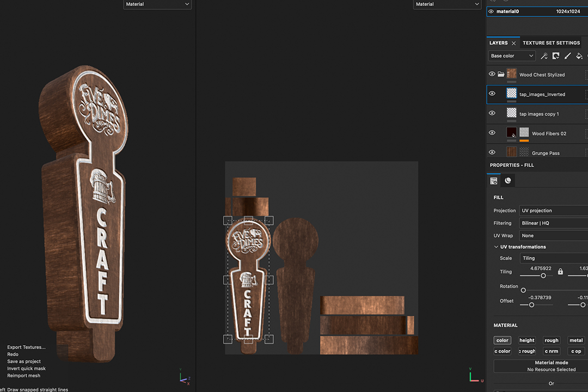Hide the Wood Chest Stylized folder
588x392 pixels.
click(492, 74)
